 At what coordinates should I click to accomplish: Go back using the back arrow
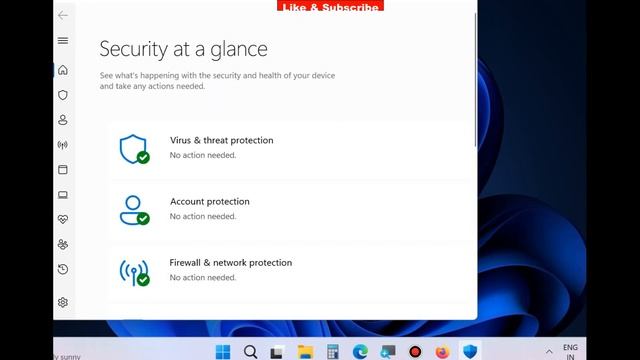click(x=63, y=16)
